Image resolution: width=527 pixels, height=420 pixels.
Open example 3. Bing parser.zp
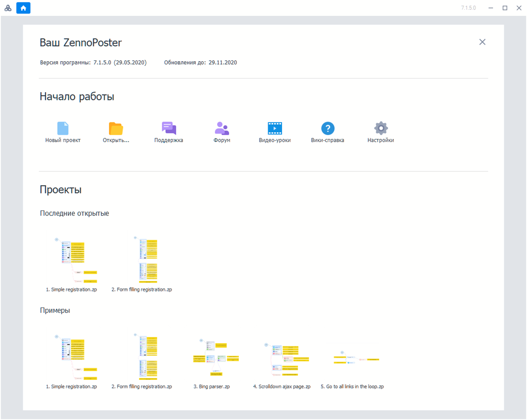(212, 356)
